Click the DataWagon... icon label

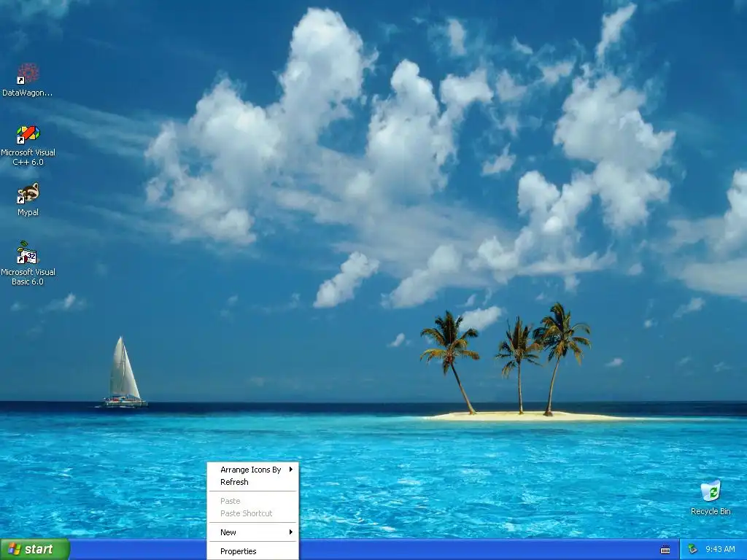pyautogui.click(x=27, y=93)
